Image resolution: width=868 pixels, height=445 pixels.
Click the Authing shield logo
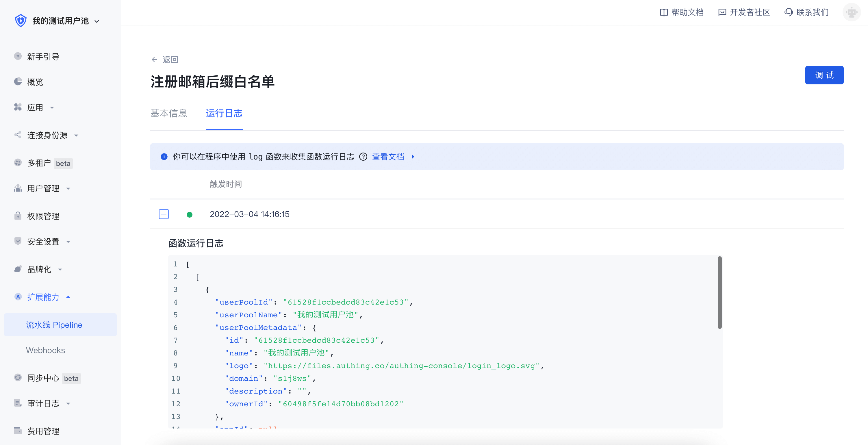(21, 21)
